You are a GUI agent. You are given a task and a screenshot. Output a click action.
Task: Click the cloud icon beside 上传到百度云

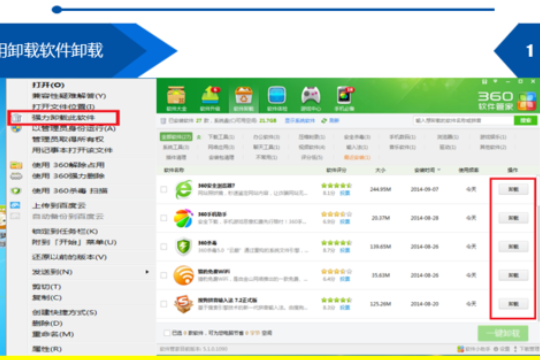coord(15,206)
